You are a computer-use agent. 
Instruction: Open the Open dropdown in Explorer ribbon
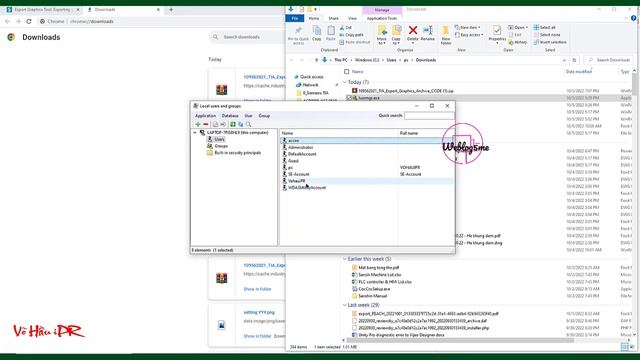click(x=518, y=27)
